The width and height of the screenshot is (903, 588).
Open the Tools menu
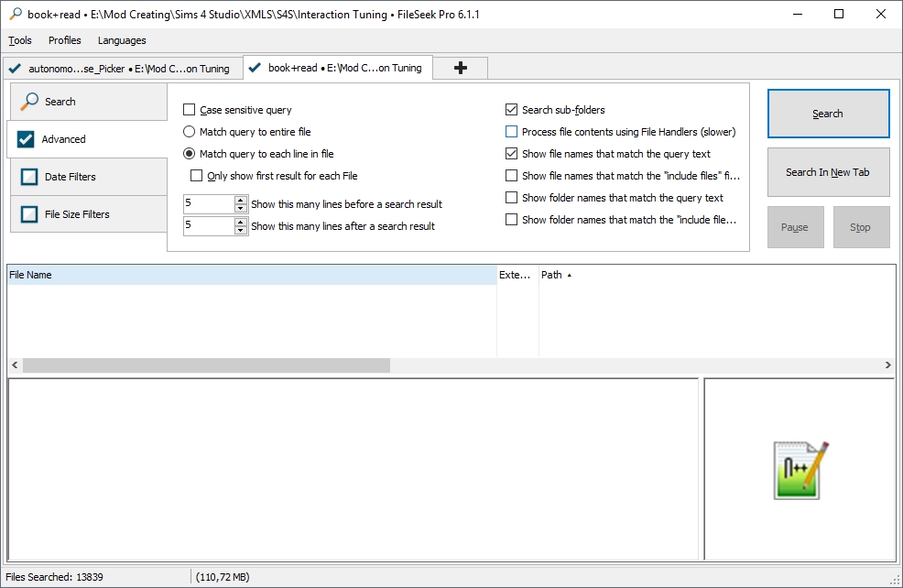tap(20, 40)
